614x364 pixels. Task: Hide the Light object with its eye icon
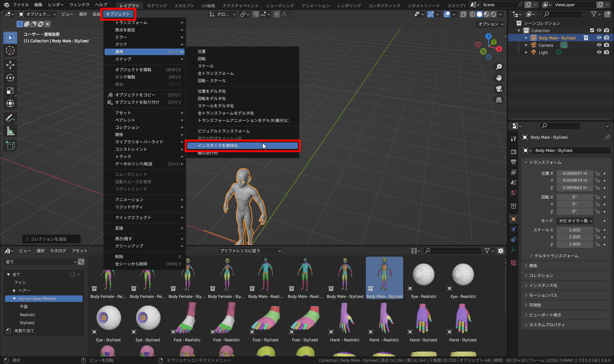[x=599, y=53]
